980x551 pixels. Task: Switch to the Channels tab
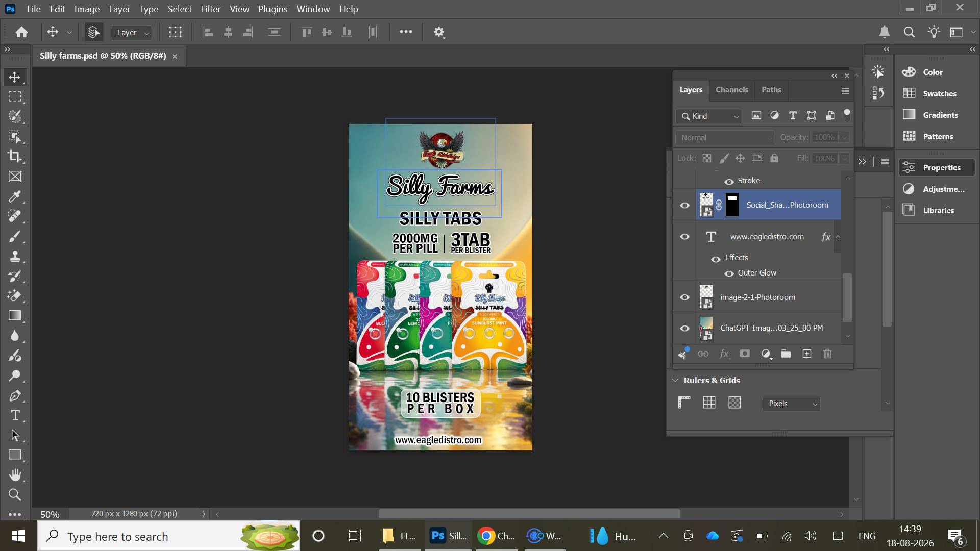coord(731,90)
